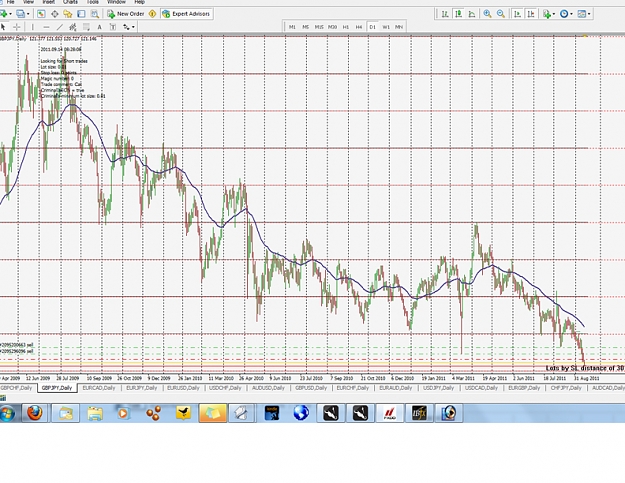This screenshot has height=483, width=625.
Task: Select the Trendline drawing tool
Action: (x=59, y=27)
